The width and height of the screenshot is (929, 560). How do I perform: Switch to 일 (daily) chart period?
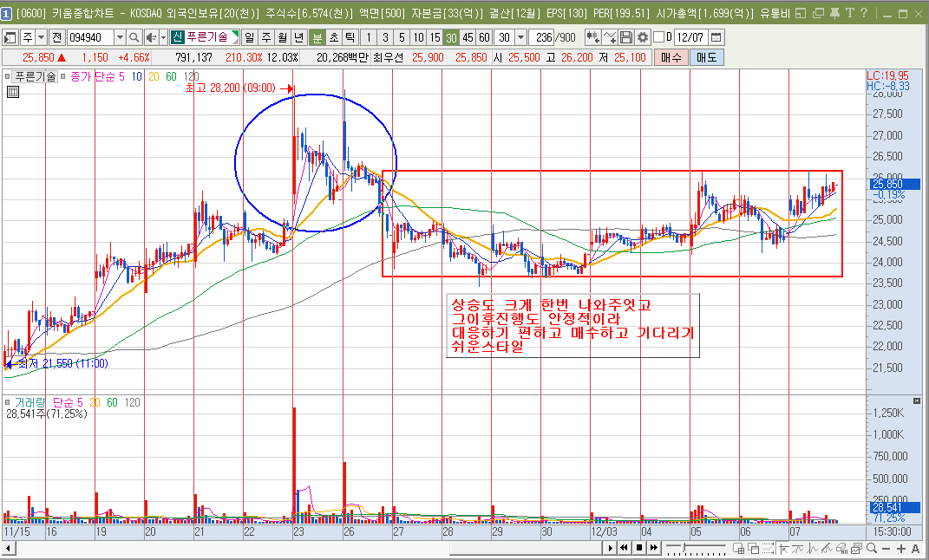coord(251,37)
